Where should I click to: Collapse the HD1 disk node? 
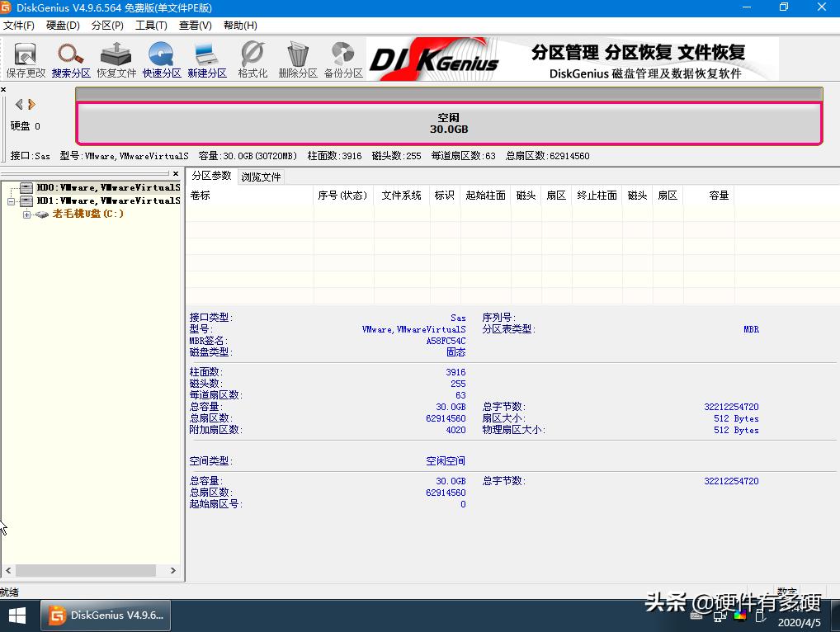tap(11, 200)
